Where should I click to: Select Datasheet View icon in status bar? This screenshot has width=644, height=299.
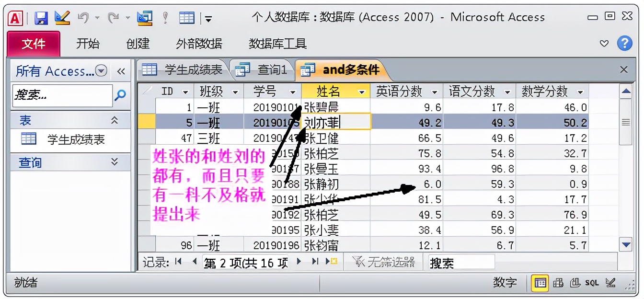[540, 283]
